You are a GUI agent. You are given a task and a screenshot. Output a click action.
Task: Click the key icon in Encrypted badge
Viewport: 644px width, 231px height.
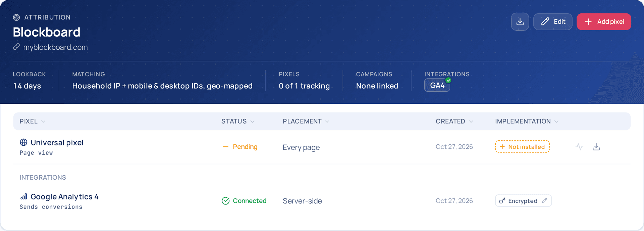pyautogui.click(x=502, y=201)
